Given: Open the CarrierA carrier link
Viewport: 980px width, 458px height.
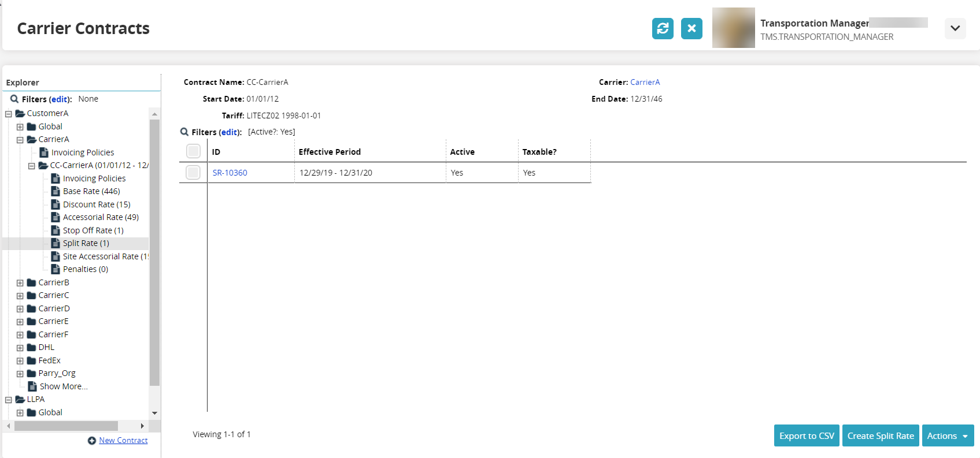Looking at the screenshot, I should click(x=645, y=82).
